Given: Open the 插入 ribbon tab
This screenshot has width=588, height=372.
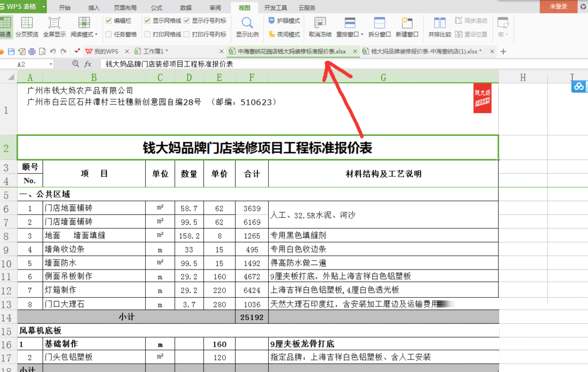Looking at the screenshot, I should 93,8.
